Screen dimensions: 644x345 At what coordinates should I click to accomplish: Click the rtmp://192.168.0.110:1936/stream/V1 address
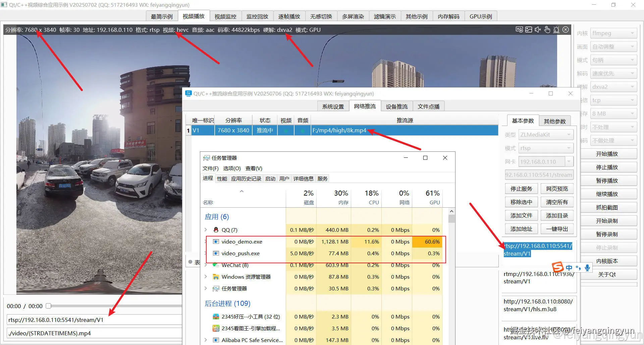pos(539,278)
